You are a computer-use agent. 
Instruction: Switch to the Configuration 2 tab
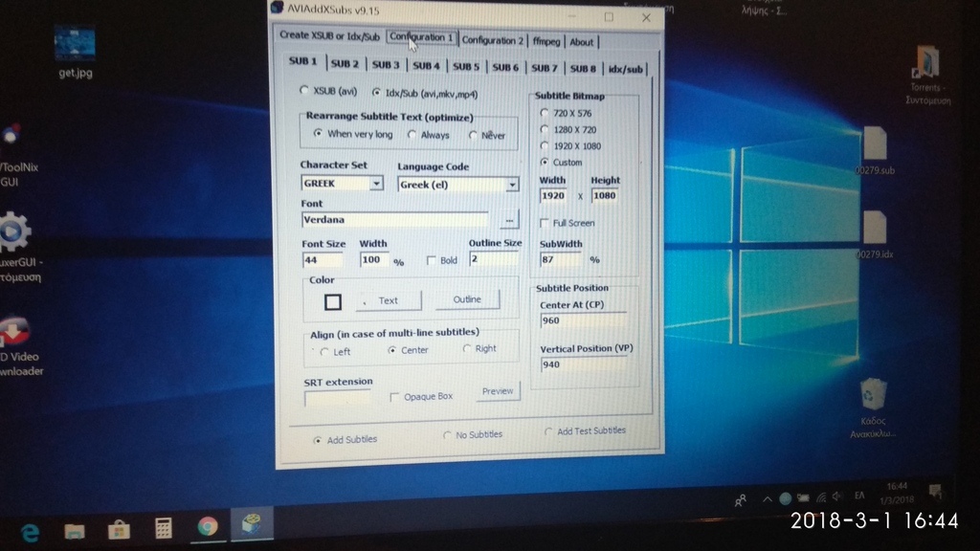coord(493,41)
